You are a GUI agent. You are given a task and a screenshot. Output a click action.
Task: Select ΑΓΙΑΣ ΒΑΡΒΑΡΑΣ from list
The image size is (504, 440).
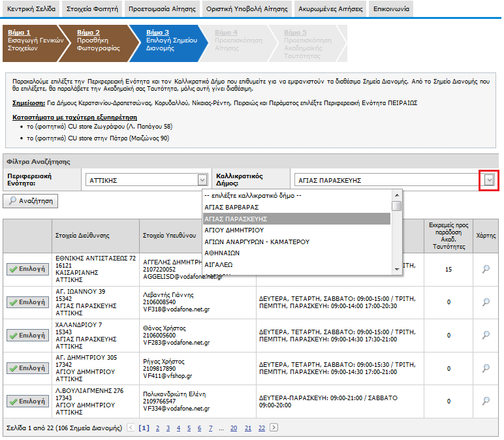[297, 208]
